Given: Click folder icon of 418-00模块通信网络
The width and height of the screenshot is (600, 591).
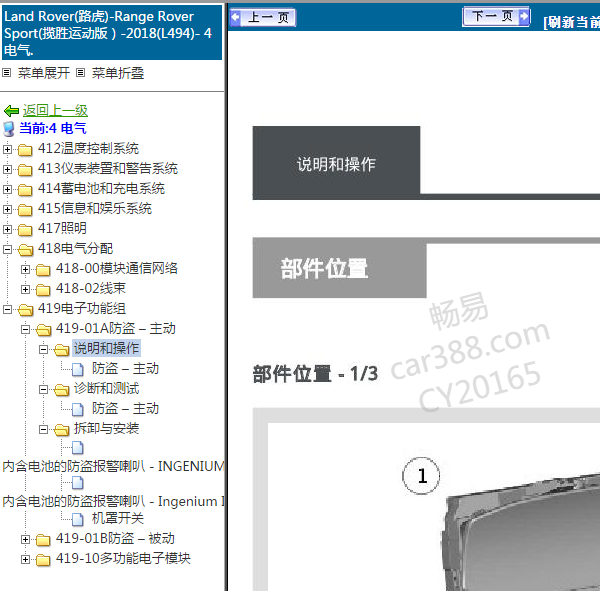Looking at the screenshot, I should click(43, 269).
